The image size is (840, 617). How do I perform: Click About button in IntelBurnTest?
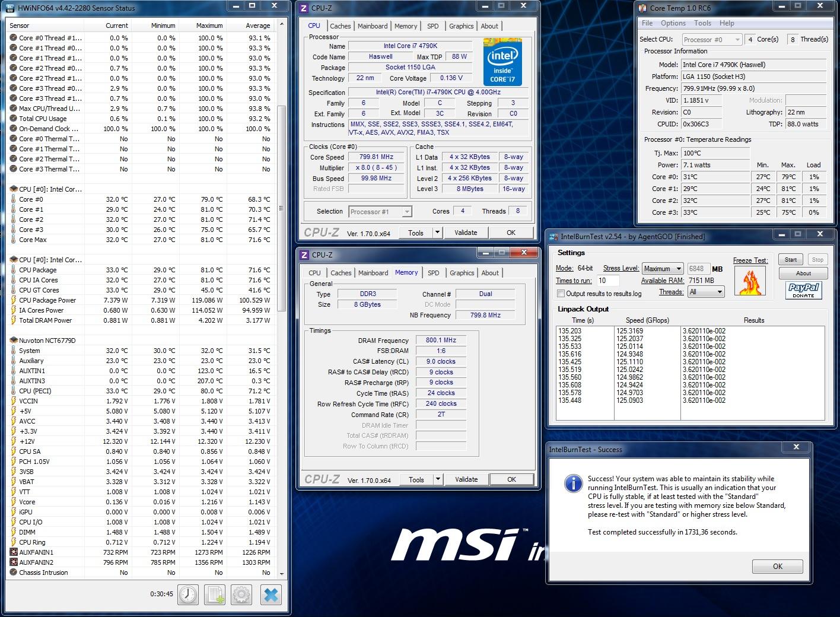click(x=803, y=273)
